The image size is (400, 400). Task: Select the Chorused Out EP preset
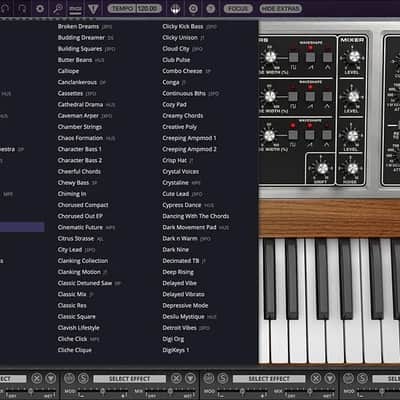pos(80,216)
